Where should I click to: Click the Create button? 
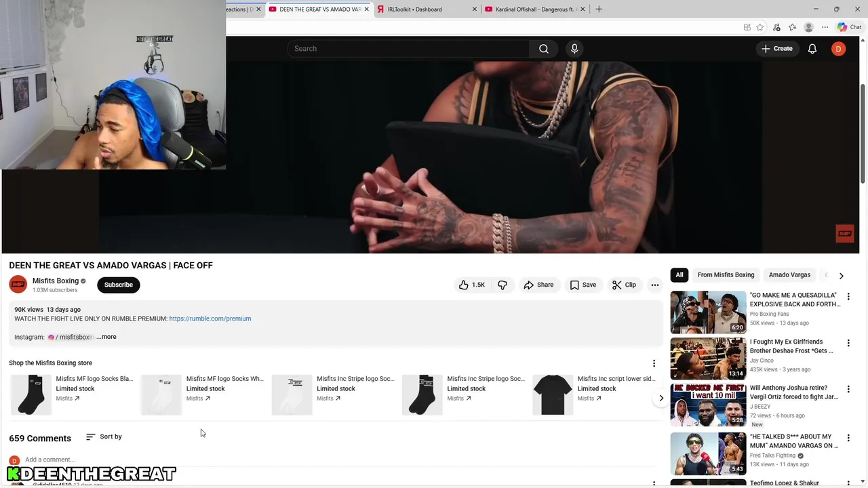pyautogui.click(x=776, y=49)
